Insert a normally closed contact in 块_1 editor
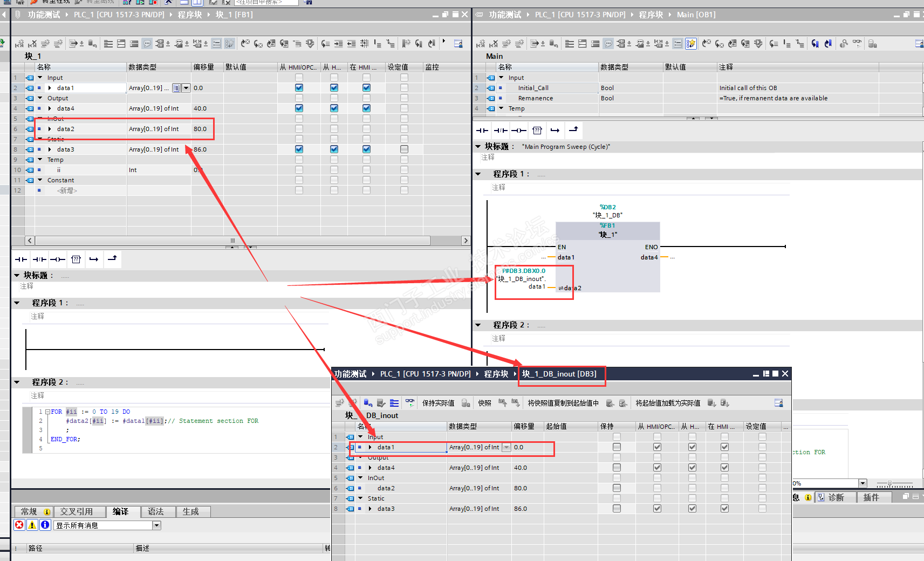Viewport: 924px width, 561px height. click(39, 259)
